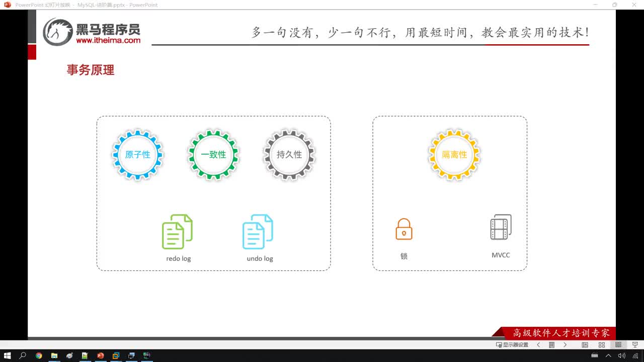The width and height of the screenshot is (644, 362).
Task: Click the 锁 label
Action: click(404, 256)
